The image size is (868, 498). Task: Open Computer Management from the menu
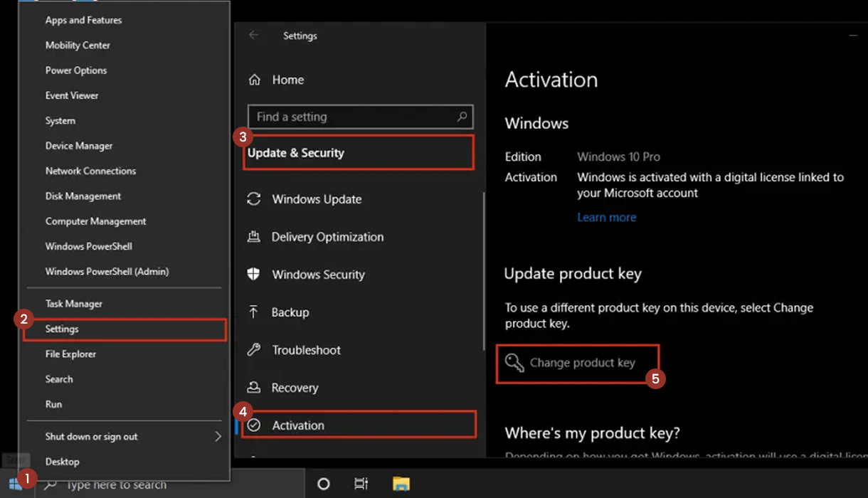pos(96,221)
